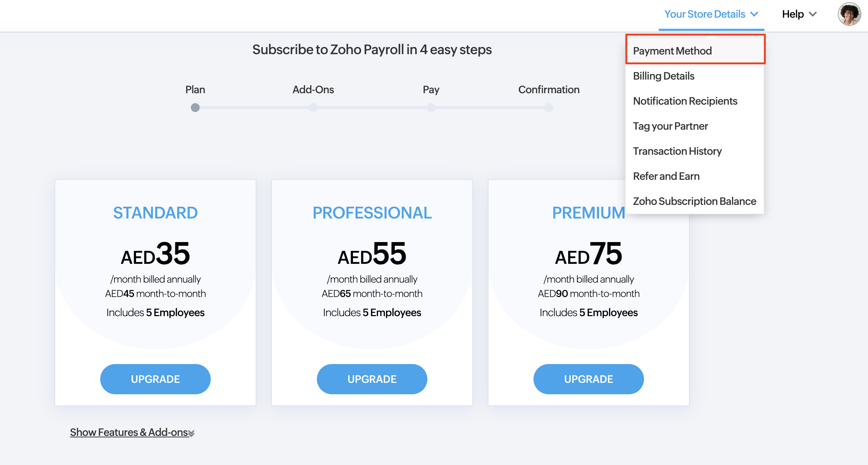Image resolution: width=868 pixels, height=465 pixels.
Task: Expand Show Features & Add-ons section
Action: tap(131, 432)
